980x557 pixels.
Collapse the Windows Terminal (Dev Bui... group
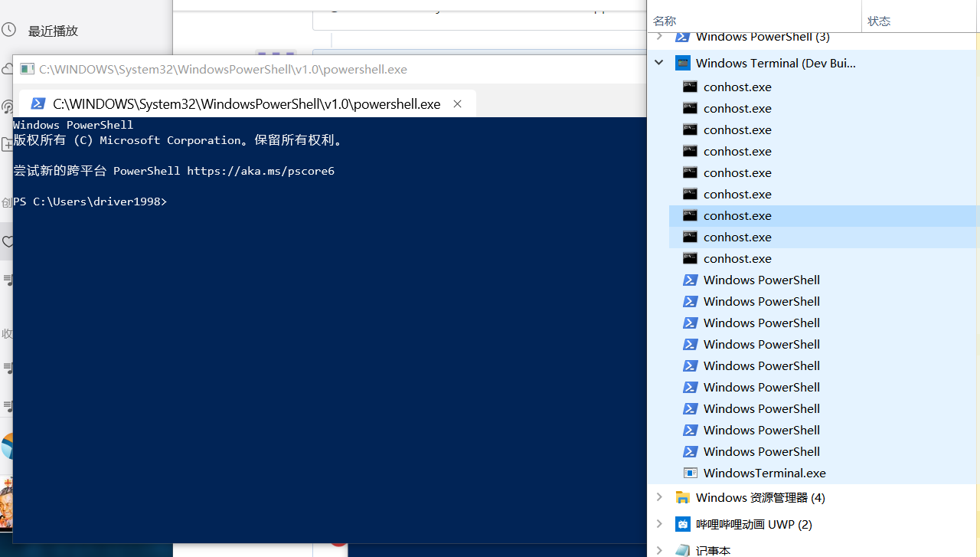[x=659, y=63]
